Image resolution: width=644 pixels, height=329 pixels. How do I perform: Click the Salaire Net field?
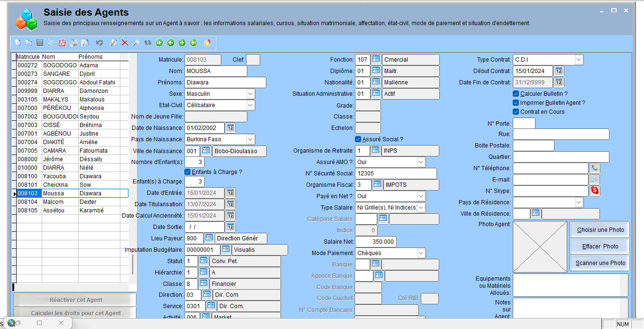[x=376, y=242]
